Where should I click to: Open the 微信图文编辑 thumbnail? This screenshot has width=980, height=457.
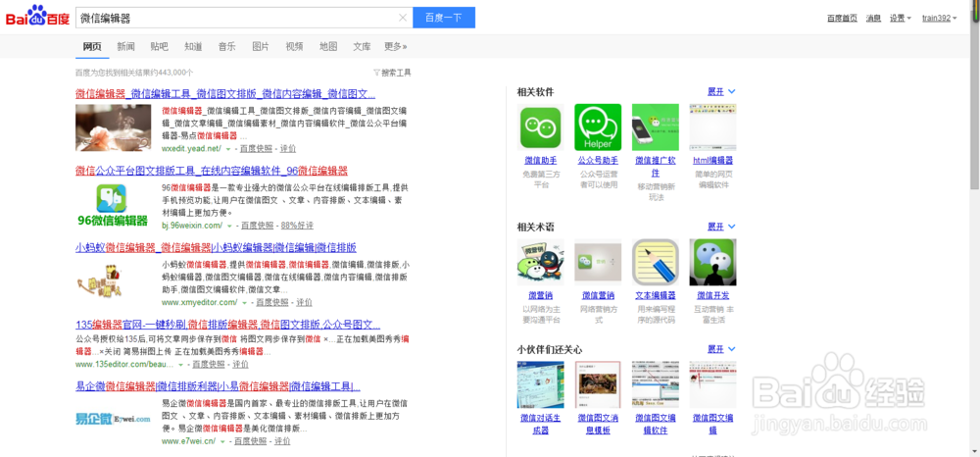click(712, 384)
